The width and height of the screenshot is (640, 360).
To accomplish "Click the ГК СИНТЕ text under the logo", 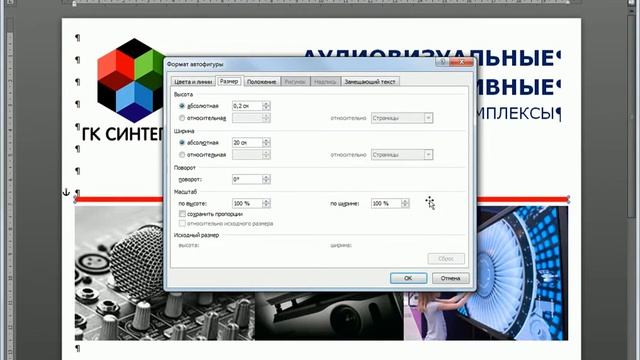I will (x=122, y=134).
